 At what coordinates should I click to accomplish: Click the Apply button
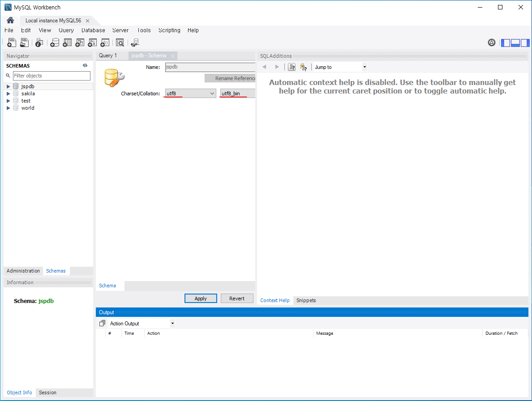point(201,299)
